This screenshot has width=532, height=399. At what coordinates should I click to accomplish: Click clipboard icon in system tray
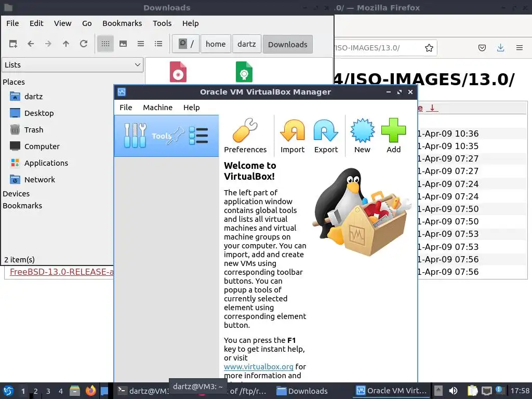coord(472,391)
